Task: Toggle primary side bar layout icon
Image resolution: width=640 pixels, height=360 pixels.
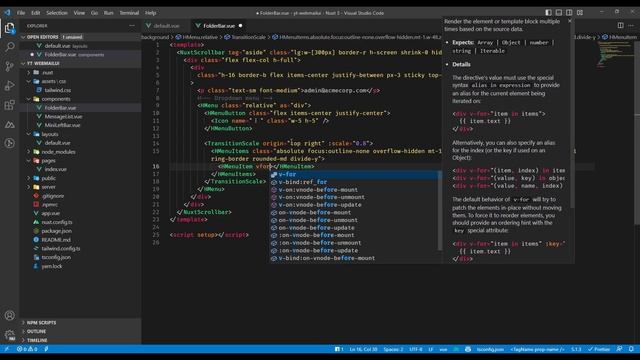Action: coord(548,13)
